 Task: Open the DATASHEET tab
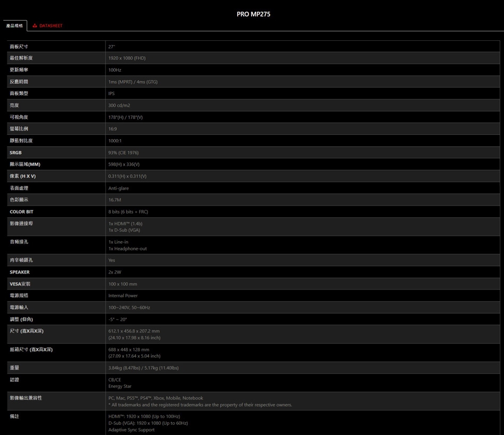(x=50, y=25)
